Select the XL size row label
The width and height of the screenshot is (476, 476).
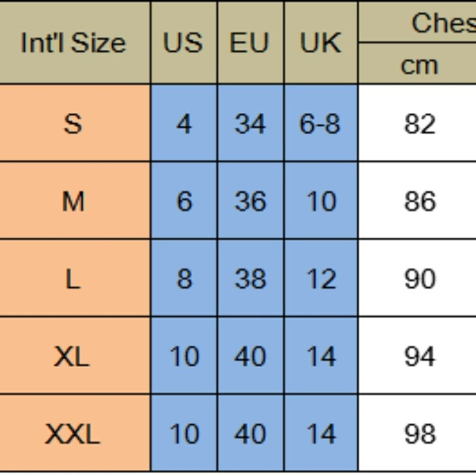[x=75, y=356]
